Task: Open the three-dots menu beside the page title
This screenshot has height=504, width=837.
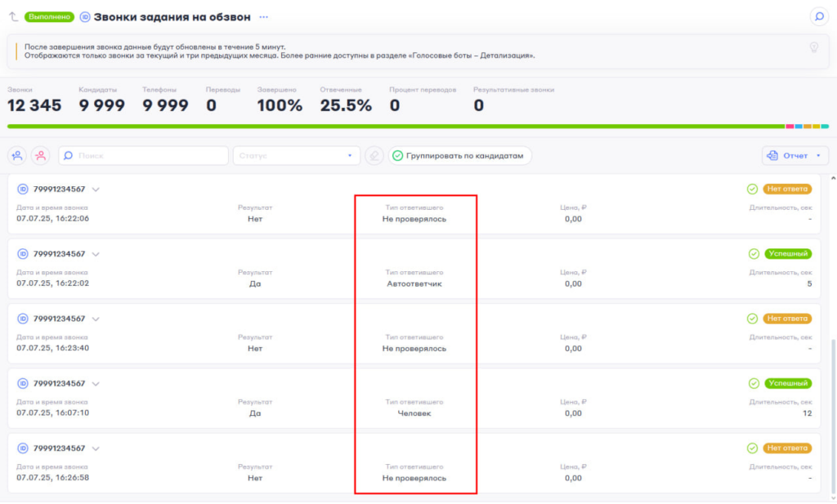Action: pos(263,16)
